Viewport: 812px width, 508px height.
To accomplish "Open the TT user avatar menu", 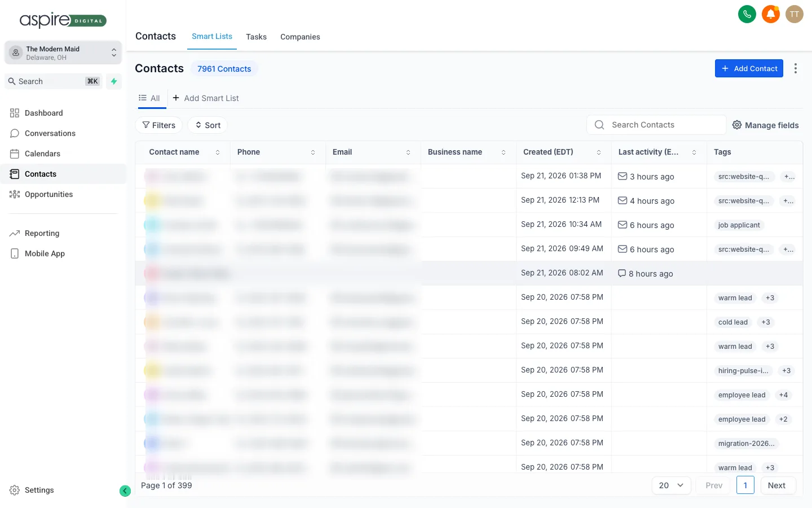I will click(x=795, y=14).
